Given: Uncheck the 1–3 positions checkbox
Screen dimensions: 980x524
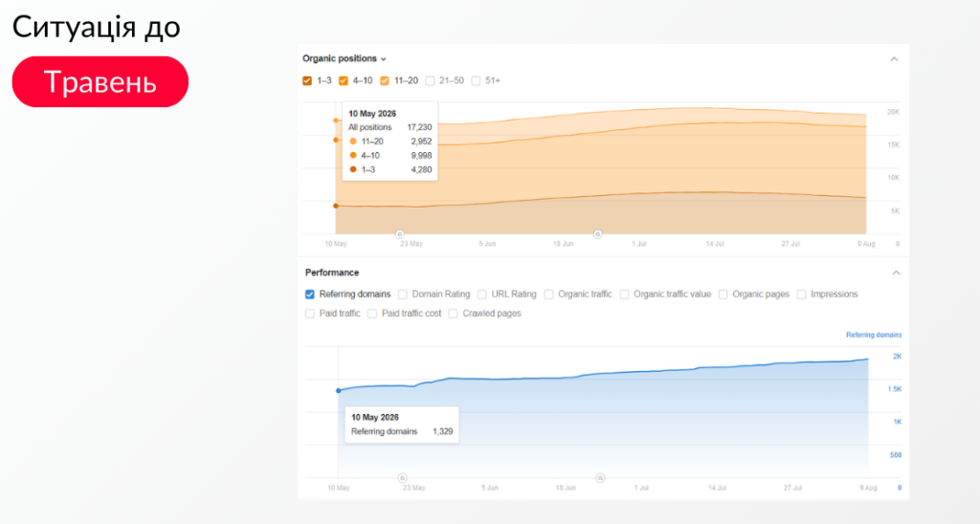Looking at the screenshot, I should (307, 80).
